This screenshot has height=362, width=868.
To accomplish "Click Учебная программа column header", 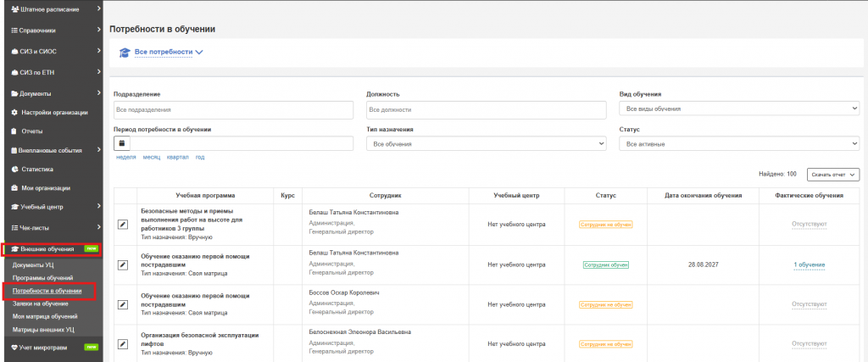I will pos(205,195).
